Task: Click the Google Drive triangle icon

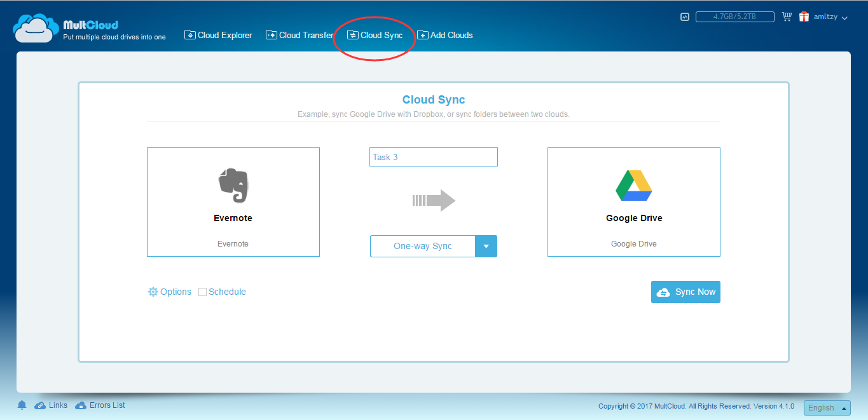Action: (x=634, y=186)
